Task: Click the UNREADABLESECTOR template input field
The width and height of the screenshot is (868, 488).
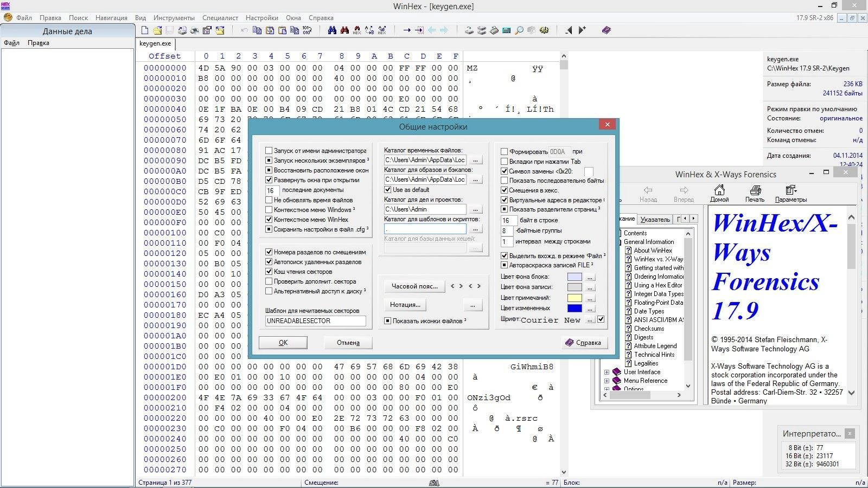Action: pos(316,321)
